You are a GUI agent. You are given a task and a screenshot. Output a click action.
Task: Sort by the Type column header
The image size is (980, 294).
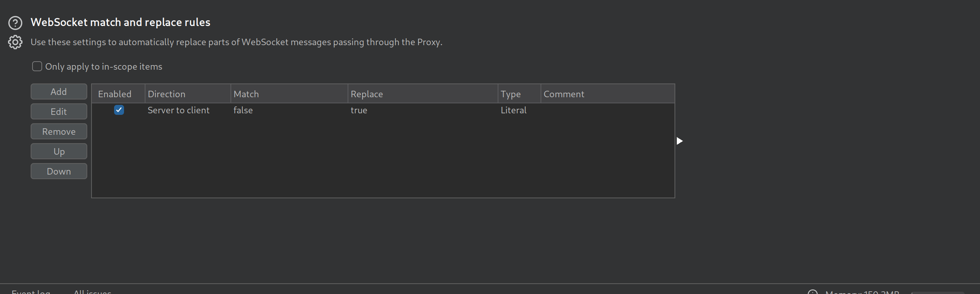[510, 94]
